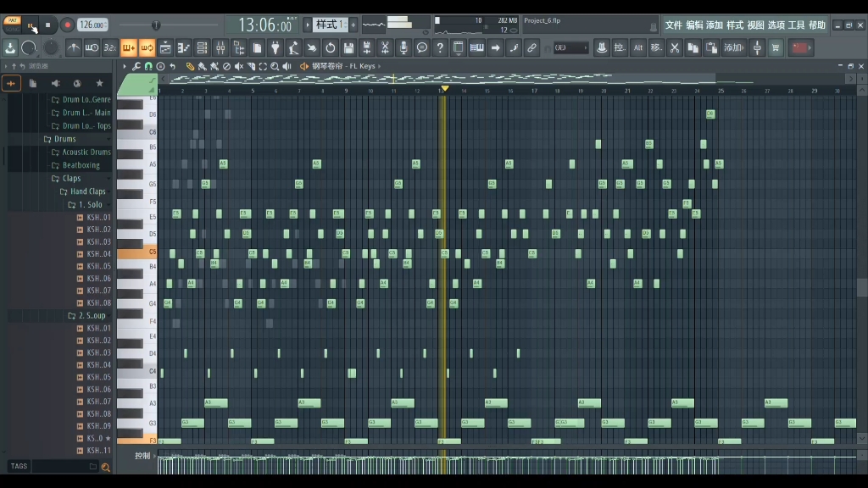Open the 视图 menu

[755, 25]
